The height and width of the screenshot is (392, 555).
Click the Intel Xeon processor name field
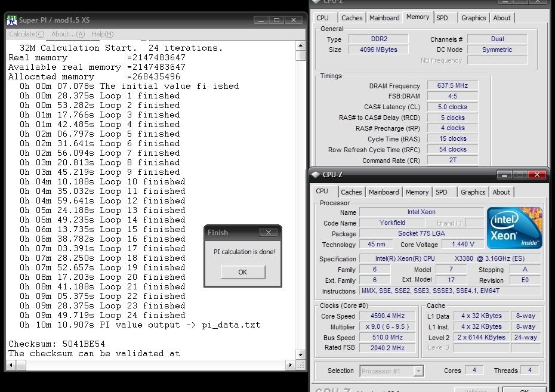point(421,212)
